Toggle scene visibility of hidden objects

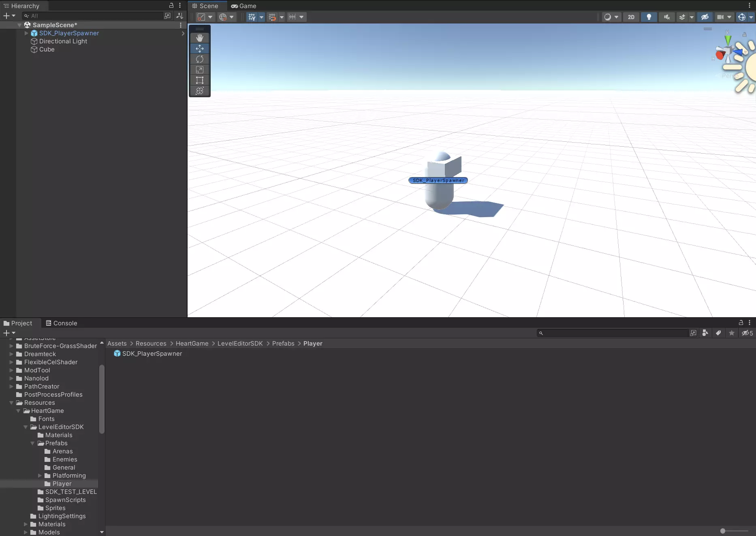pyautogui.click(x=705, y=17)
